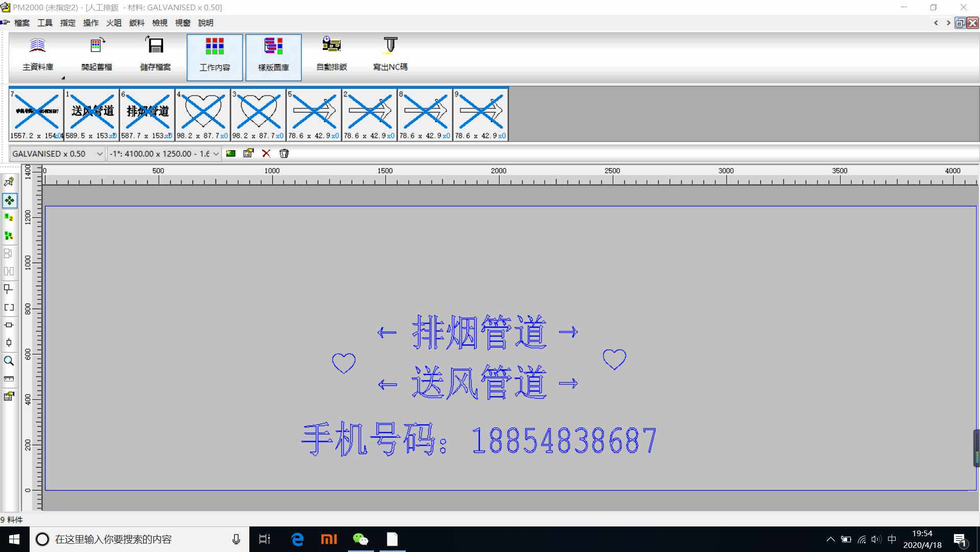Select arrow part thumbnail number 9
Screen dimensions: 980x552
tap(481, 114)
